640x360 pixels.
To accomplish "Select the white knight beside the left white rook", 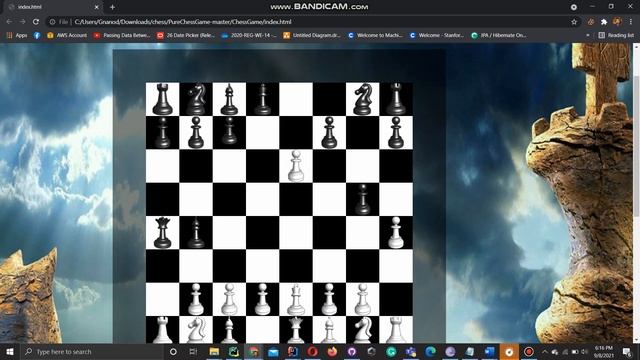I will point(196,331).
